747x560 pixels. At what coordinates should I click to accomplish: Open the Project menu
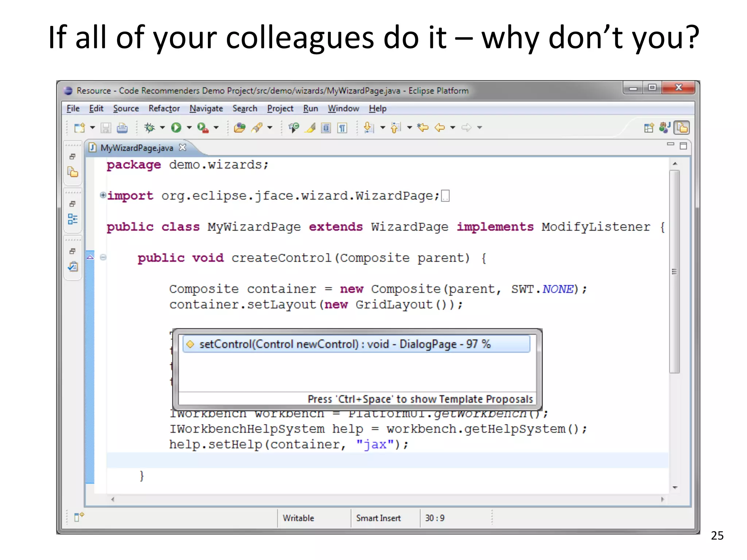pyautogui.click(x=280, y=109)
